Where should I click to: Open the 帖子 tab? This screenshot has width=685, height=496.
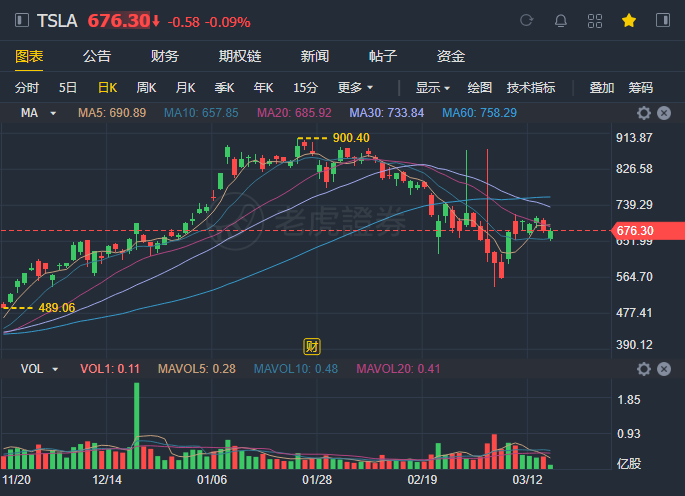point(383,56)
